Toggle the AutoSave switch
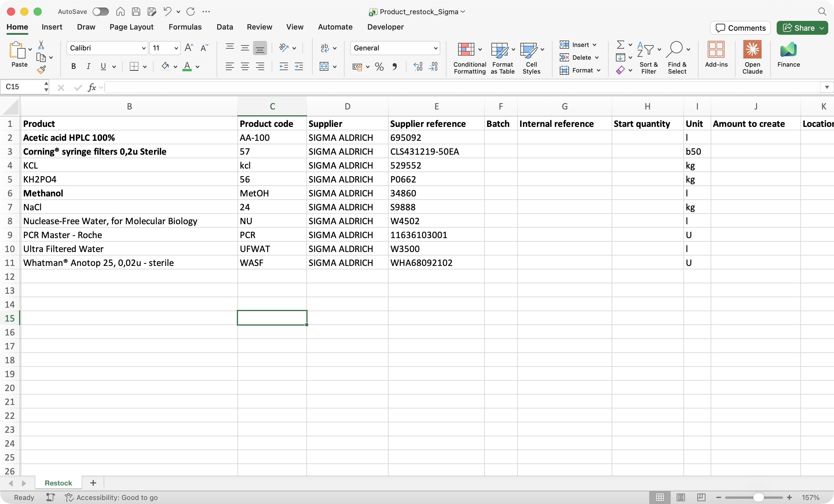This screenshot has height=504, width=834. point(100,12)
